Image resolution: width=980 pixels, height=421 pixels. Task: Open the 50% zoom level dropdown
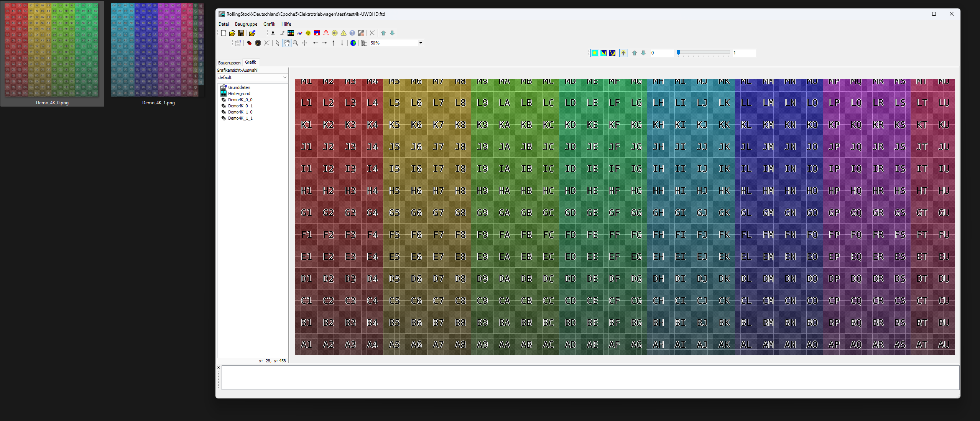421,43
